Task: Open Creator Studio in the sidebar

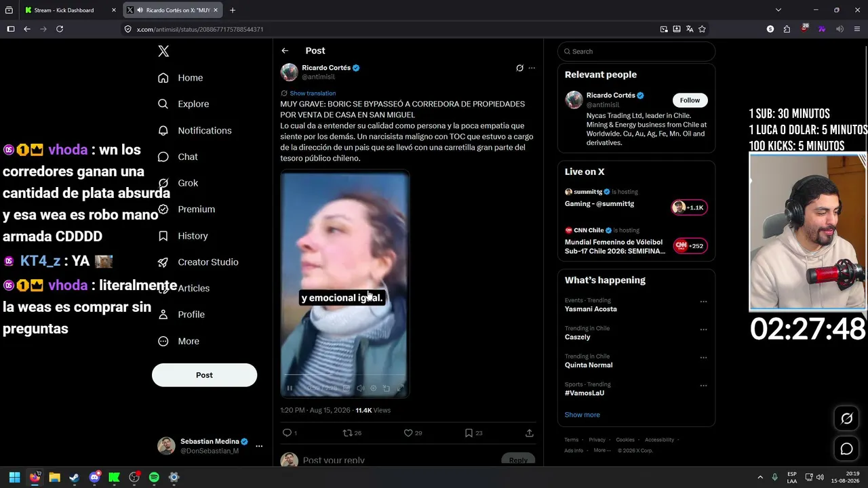Action: [198, 262]
